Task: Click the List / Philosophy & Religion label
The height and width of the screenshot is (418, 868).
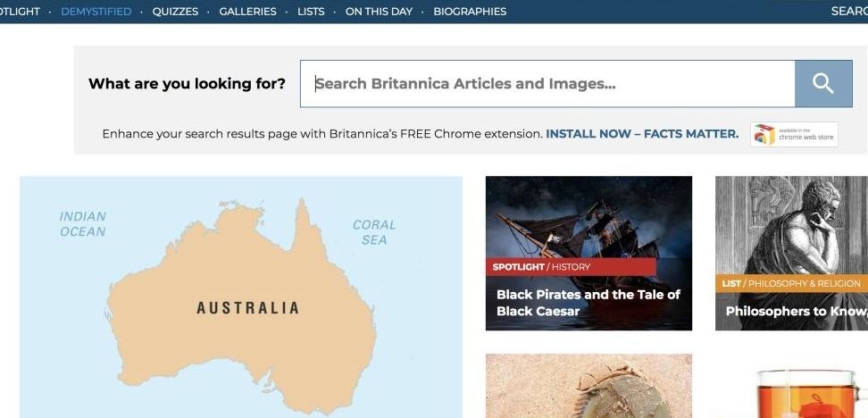Action: (x=791, y=283)
